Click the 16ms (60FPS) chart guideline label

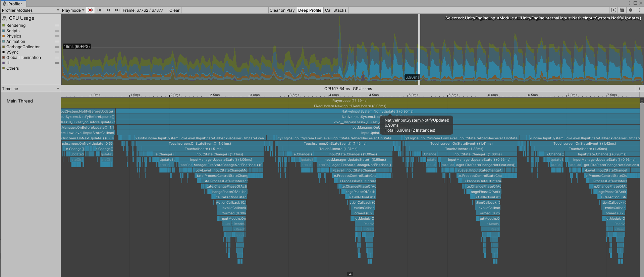click(77, 47)
